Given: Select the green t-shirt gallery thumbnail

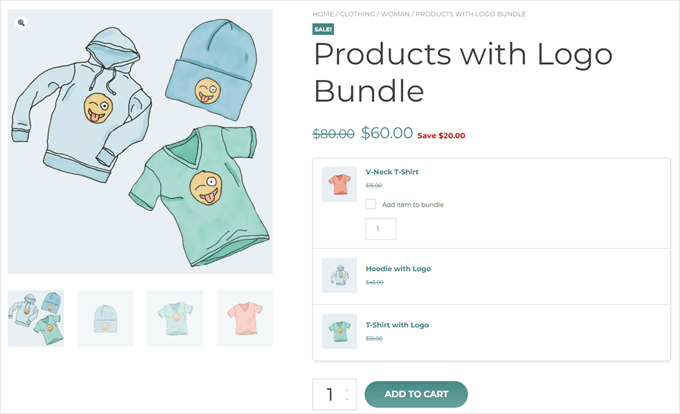Looking at the screenshot, I should (175, 318).
